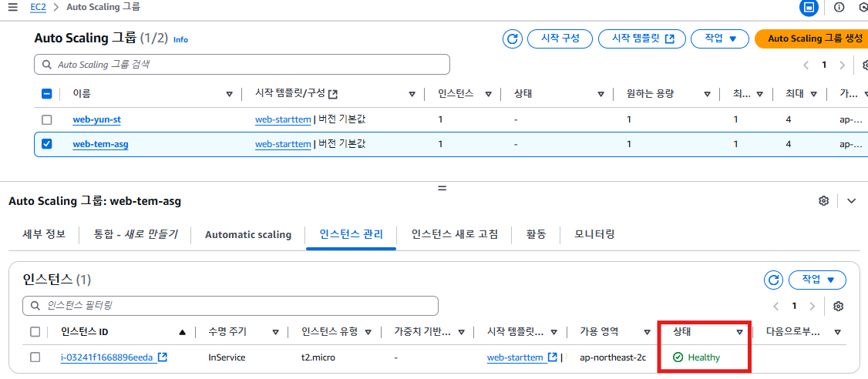Open instance ID i-03241f1668896eeda link
The height and width of the screenshot is (379, 868).
coord(106,357)
